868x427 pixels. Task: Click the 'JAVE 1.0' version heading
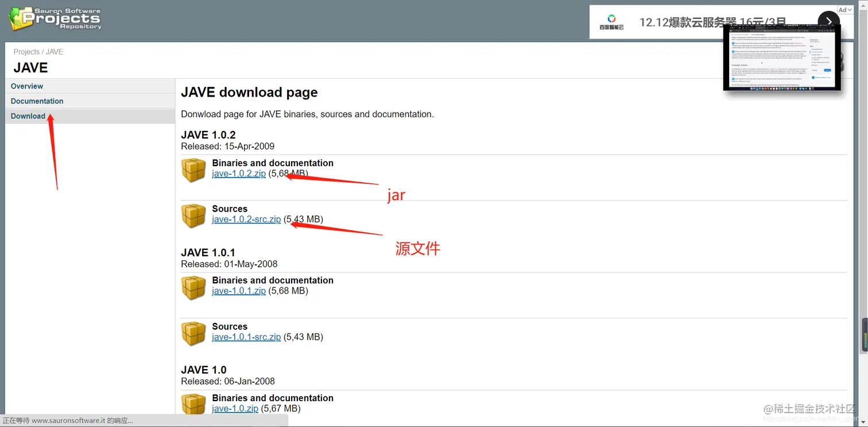coord(204,370)
